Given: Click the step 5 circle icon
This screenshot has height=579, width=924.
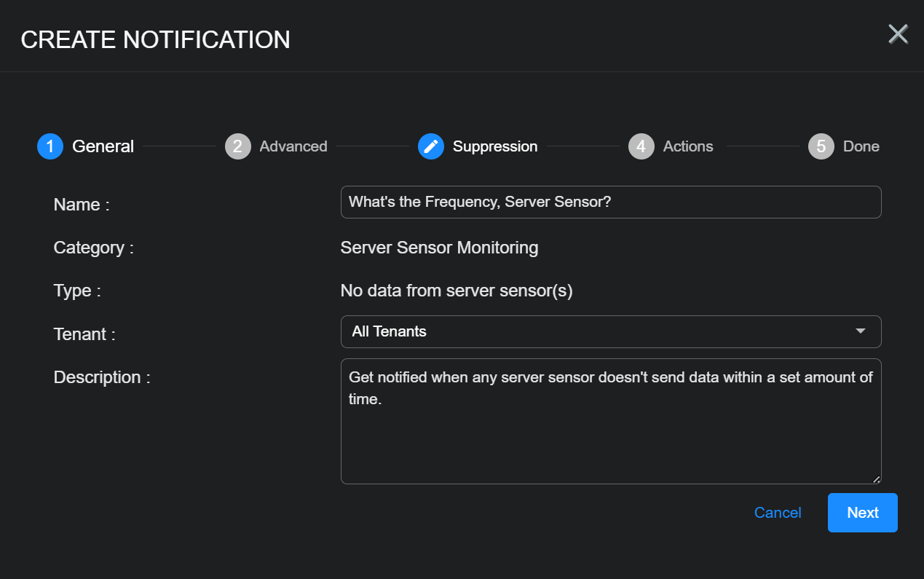Looking at the screenshot, I should tap(821, 146).
